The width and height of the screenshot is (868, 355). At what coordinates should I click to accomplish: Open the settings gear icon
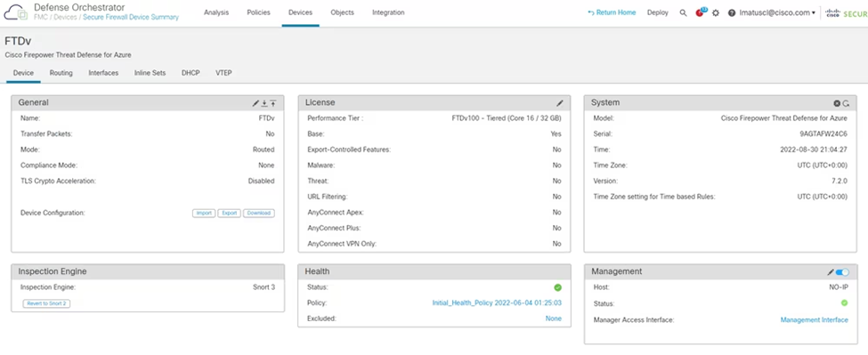715,12
